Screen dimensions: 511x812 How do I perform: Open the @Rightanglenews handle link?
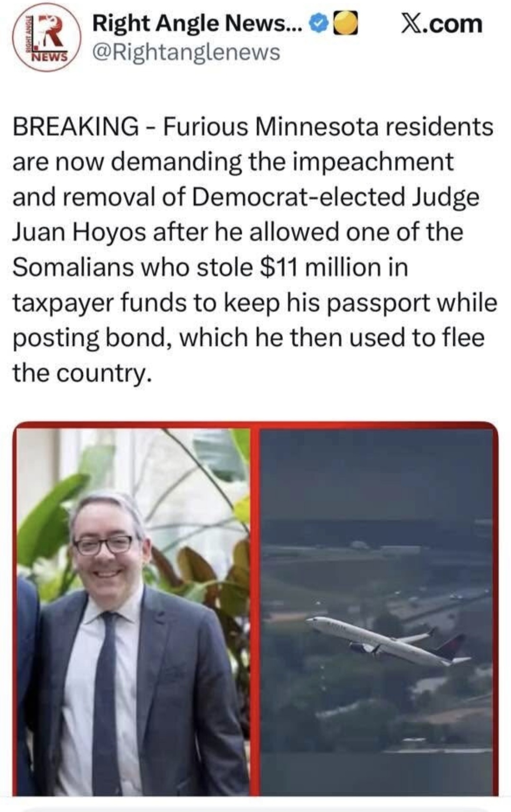click(x=186, y=52)
